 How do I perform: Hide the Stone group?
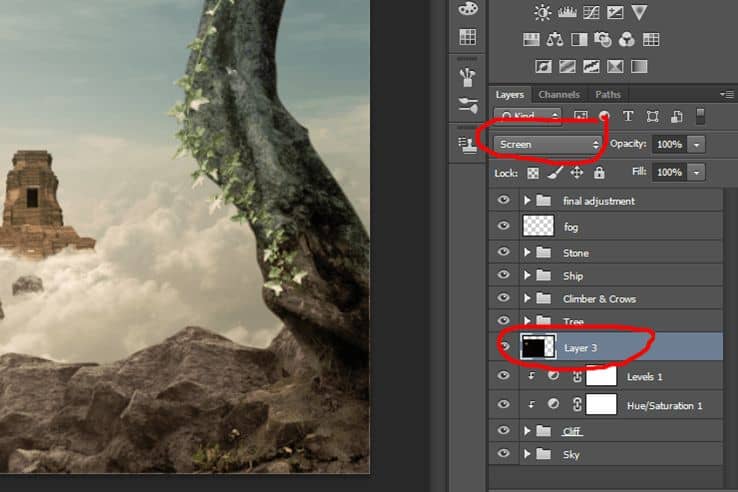click(x=504, y=252)
